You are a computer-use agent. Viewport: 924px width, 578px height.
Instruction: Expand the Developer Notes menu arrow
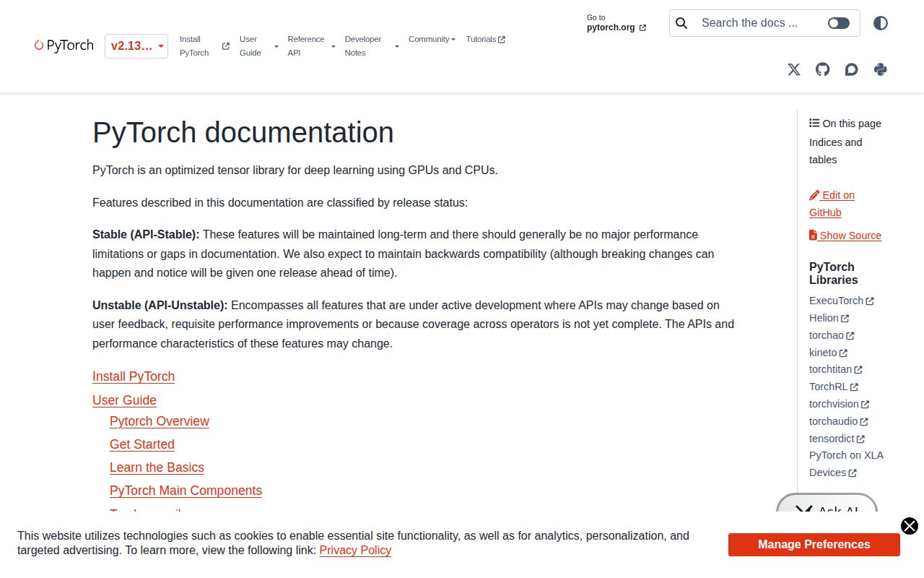point(396,46)
